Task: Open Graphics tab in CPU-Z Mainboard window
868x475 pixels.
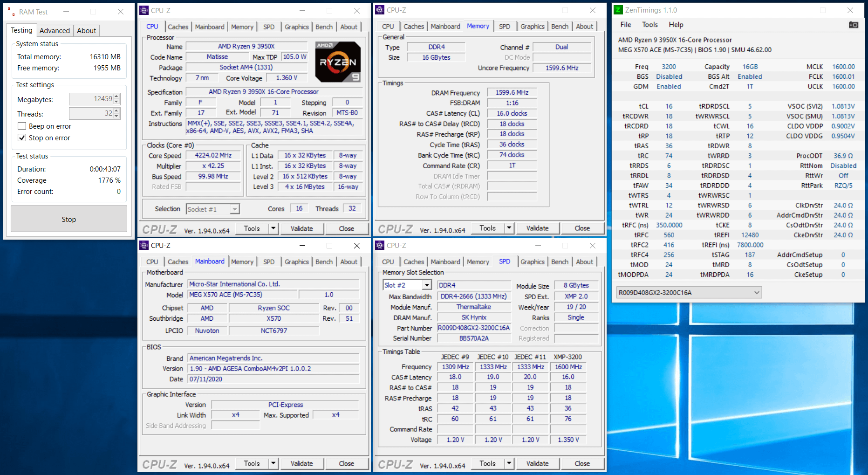Action: pyautogui.click(x=297, y=262)
